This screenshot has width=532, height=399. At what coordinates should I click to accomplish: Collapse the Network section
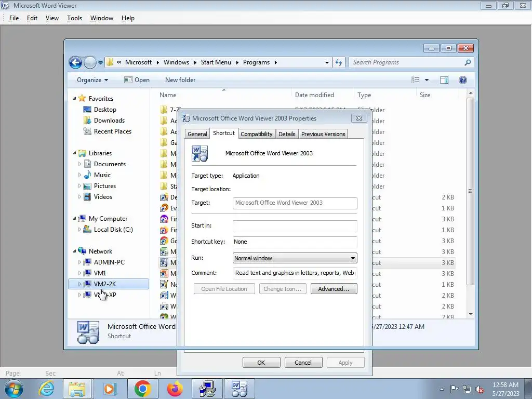click(74, 251)
